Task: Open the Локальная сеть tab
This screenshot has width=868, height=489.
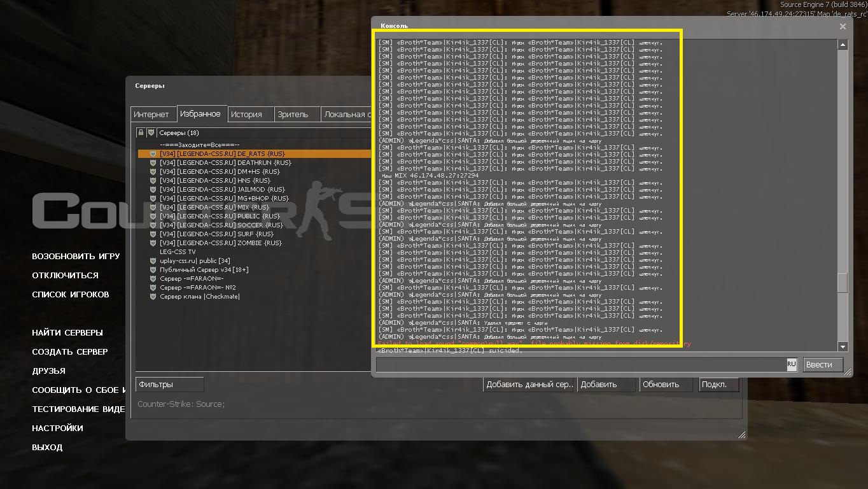Action: 346,115
